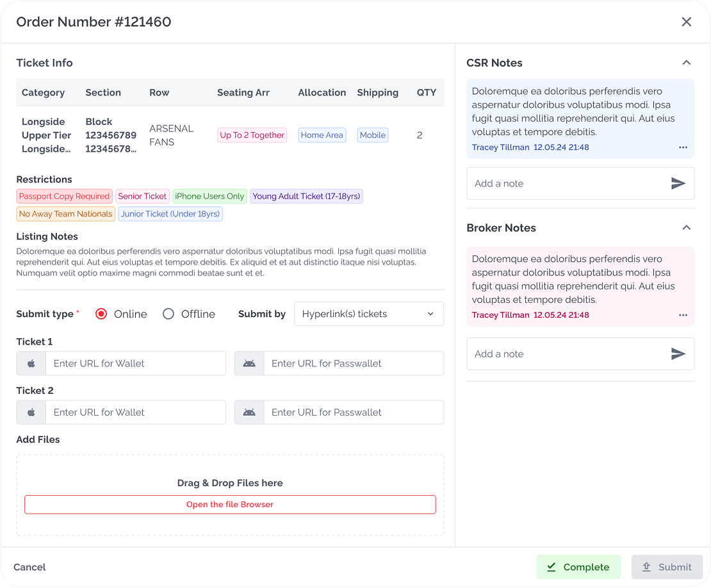
Task: Focus the Ticket 1 Wallet URL field
Action: (x=135, y=364)
